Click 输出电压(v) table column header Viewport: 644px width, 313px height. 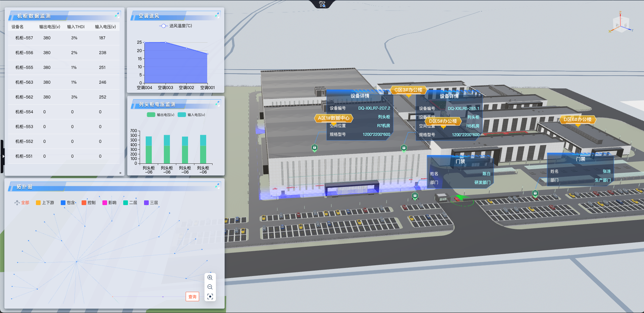50,27
